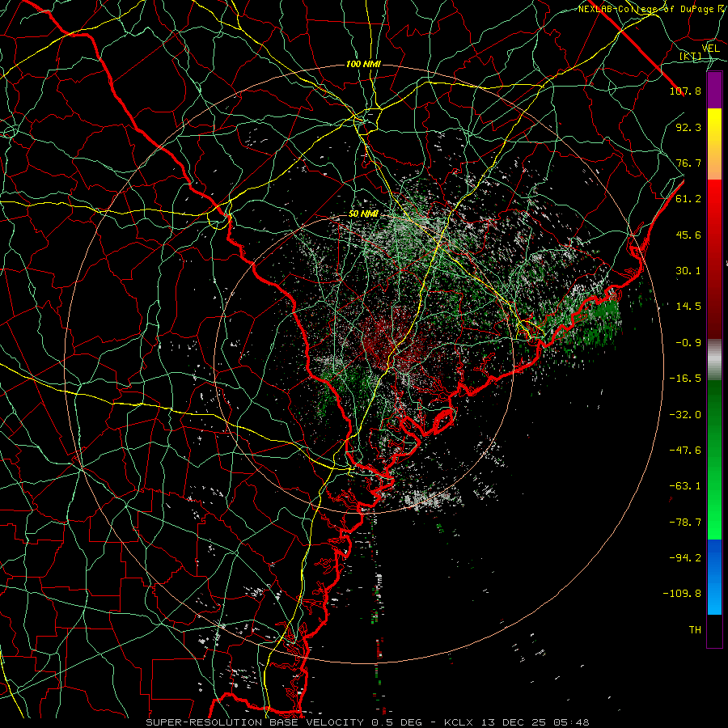Click the 05:48 timestamp in caption
The image size is (728, 728).
click(573, 722)
